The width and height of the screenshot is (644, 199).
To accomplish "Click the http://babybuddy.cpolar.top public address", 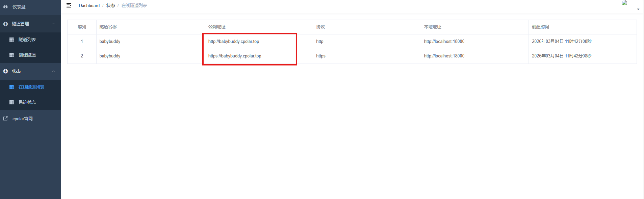I will pos(234,42).
